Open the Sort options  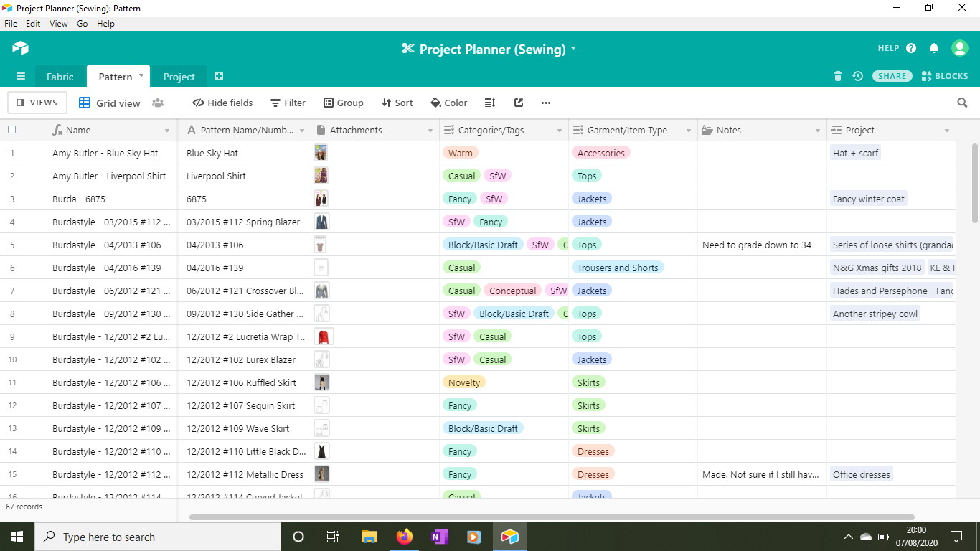[x=397, y=103]
